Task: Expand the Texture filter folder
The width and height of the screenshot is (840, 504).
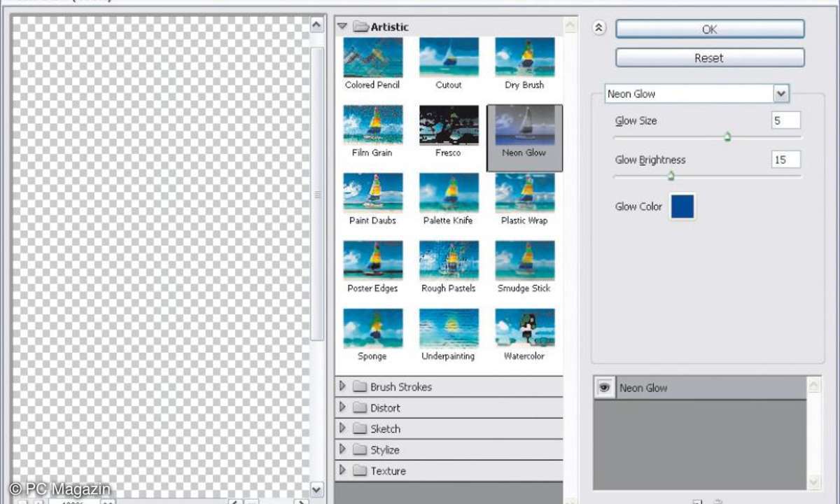Action: 342,470
